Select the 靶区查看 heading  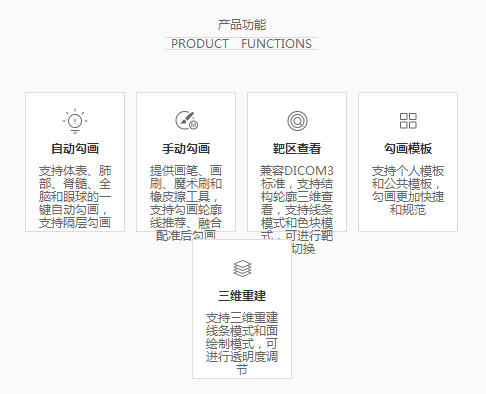coord(297,149)
